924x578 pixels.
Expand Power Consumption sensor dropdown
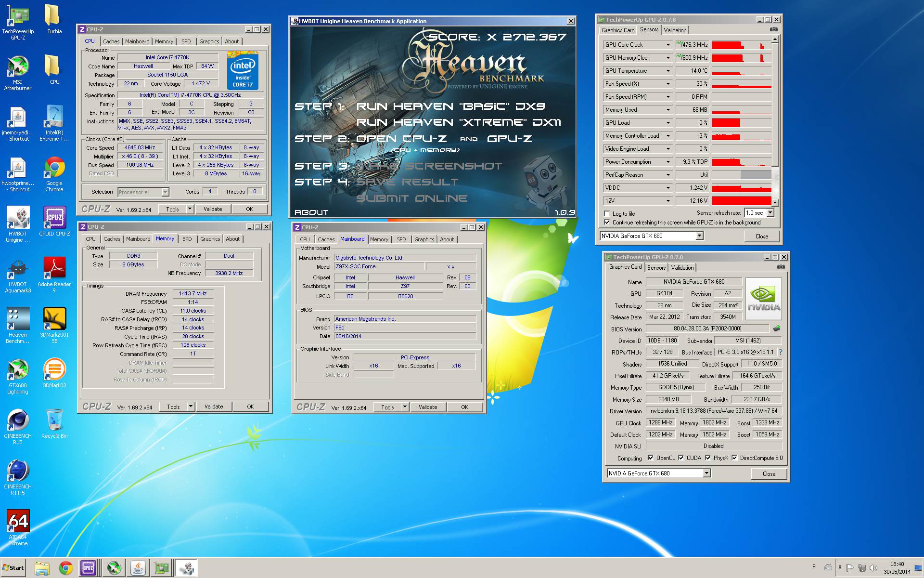[x=668, y=162]
